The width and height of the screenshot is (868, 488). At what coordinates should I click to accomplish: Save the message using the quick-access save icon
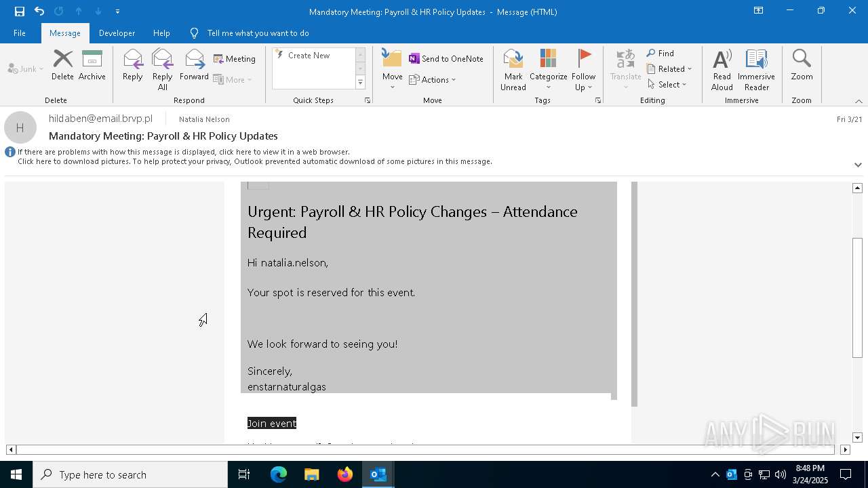(x=20, y=12)
